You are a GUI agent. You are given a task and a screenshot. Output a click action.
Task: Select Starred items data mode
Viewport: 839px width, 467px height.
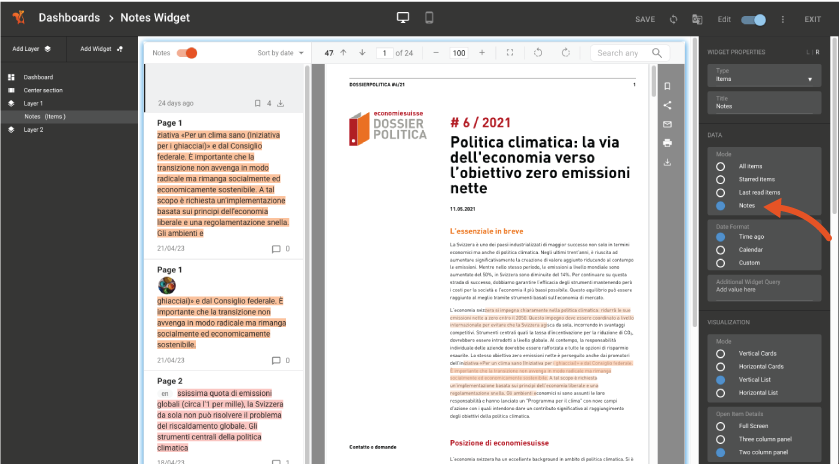coord(721,180)
